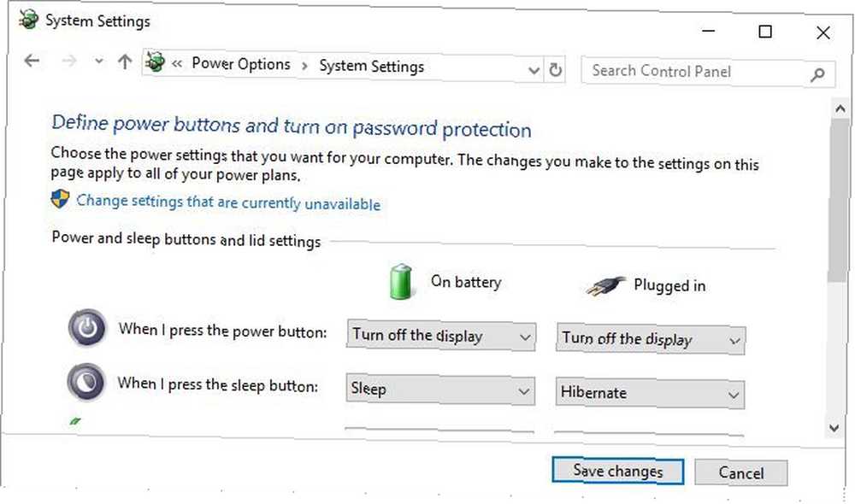The height and width of the screenshot is (504, 855).
Task: Click the search magnifier icon
Action: click(x=817, y=74)
